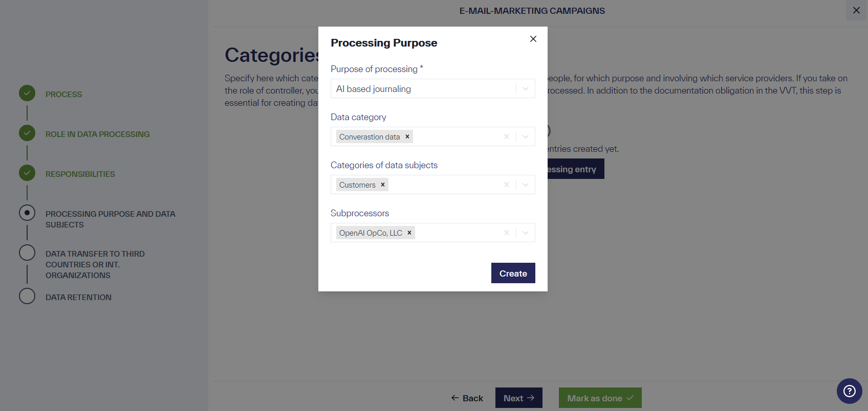Open the Subprocessors dropdown
Viewport: 868px width, 411px height.
(x=525, y=233)
